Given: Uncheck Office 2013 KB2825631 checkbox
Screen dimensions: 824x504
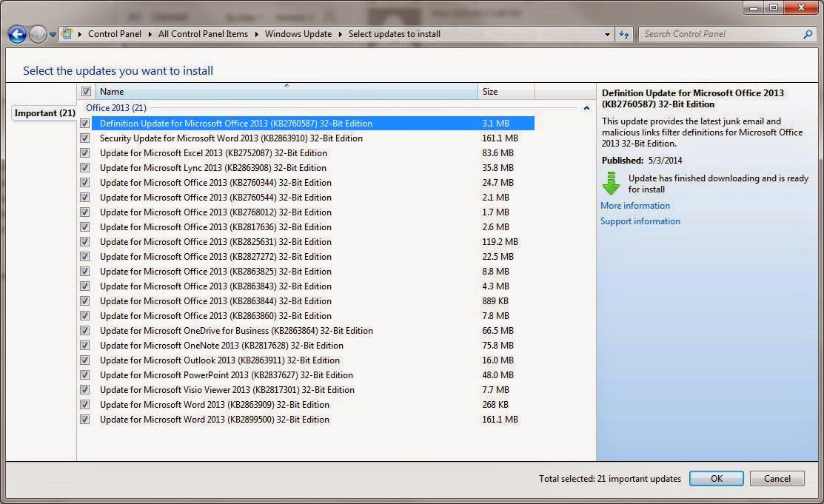Looking at the screenshot, I should click(x=84, y=242).
